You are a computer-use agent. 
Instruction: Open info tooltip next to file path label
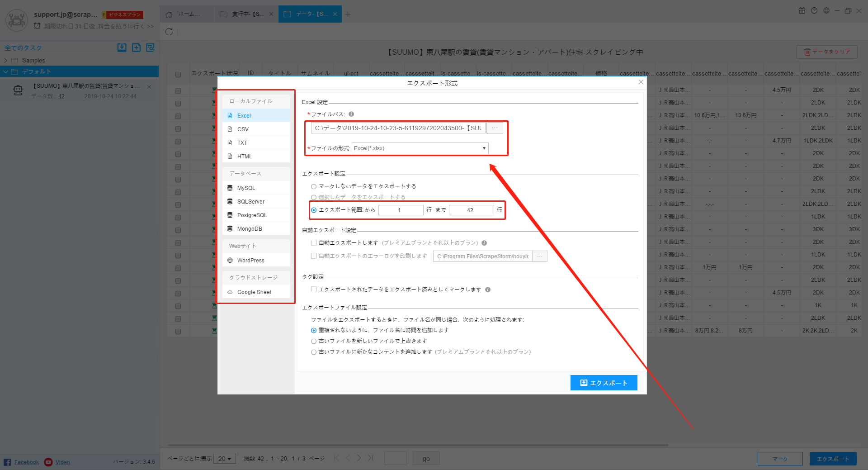[x=351, y=114]
